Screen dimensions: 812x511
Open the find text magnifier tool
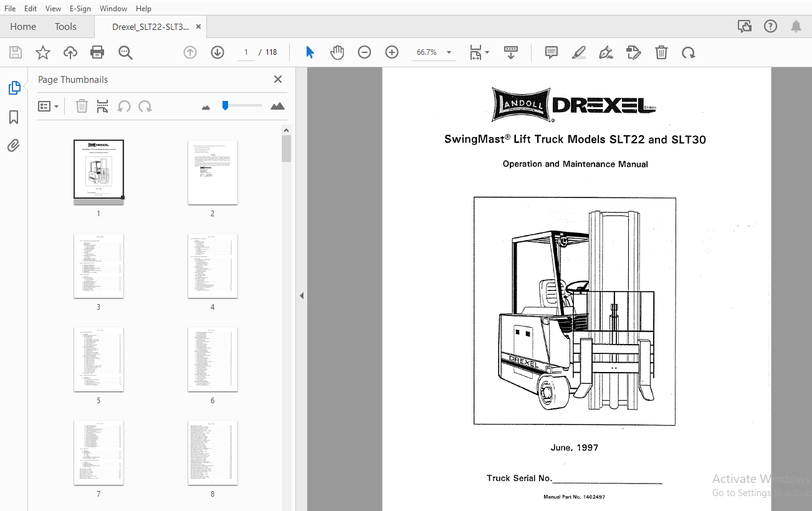pos(125,53)
